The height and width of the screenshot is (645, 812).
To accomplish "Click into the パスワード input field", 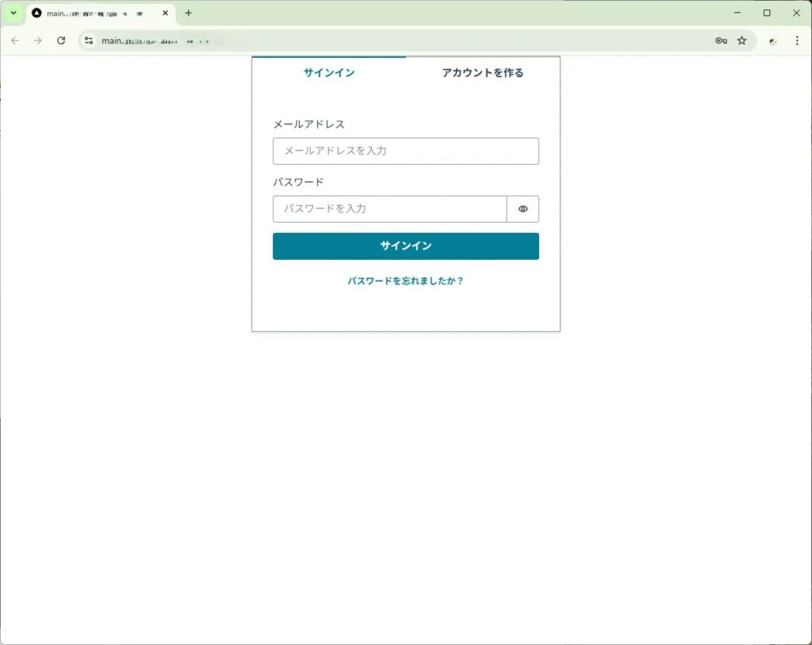I will pos(389,209).
